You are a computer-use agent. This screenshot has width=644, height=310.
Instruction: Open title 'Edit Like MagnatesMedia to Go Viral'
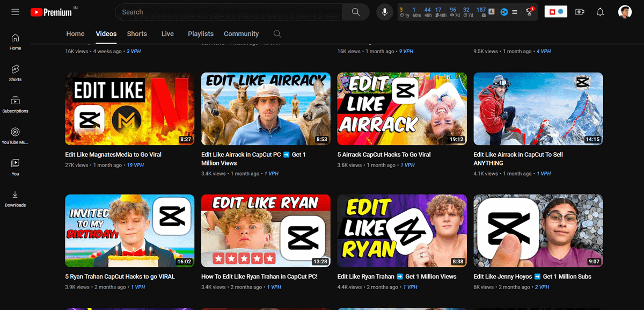click(113, 155)
